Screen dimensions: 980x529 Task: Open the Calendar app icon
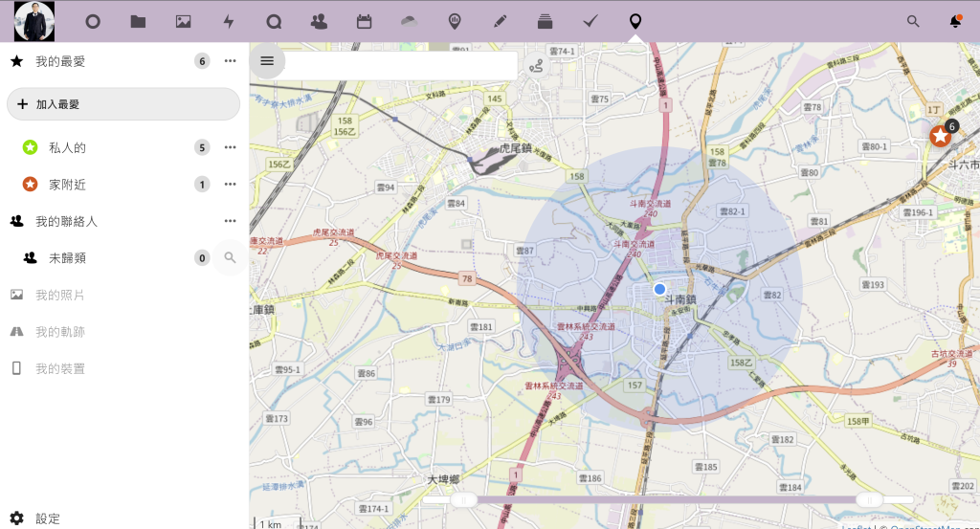pyautogui.click(x=365, y=22)
